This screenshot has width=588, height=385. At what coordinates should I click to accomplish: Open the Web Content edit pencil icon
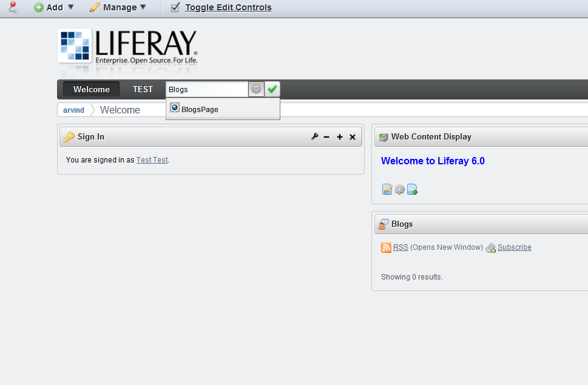387,189
